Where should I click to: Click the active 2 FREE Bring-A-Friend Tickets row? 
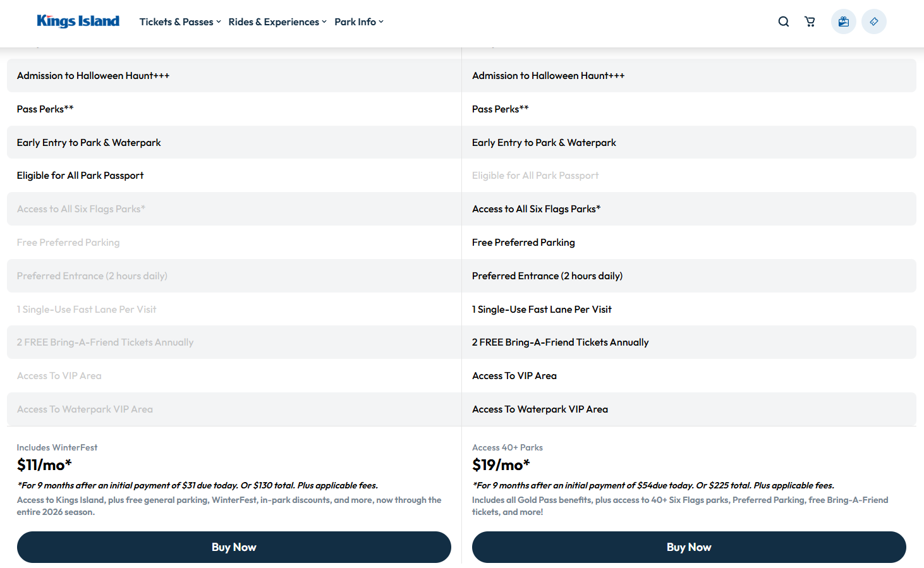[560, 342]
